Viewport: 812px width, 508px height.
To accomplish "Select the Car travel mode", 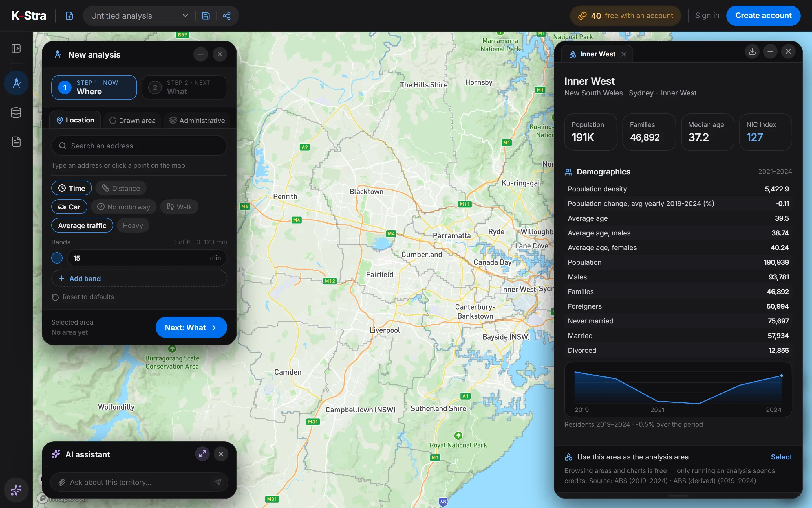I will tap(69, 207).
